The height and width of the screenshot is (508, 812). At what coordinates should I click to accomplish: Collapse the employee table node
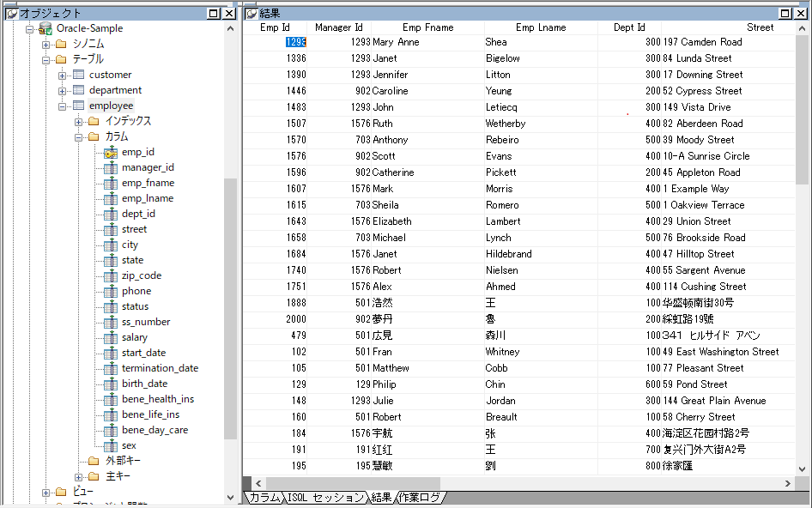[63, 106]
